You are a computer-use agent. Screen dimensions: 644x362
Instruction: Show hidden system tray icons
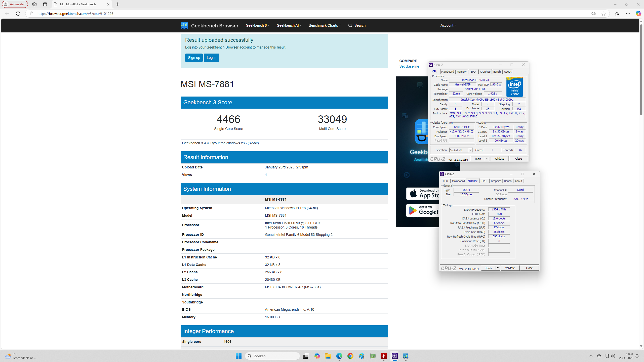click(x=591, y=356)
